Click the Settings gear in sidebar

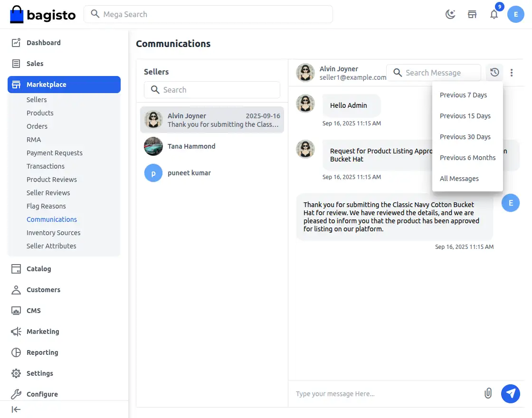16,373
